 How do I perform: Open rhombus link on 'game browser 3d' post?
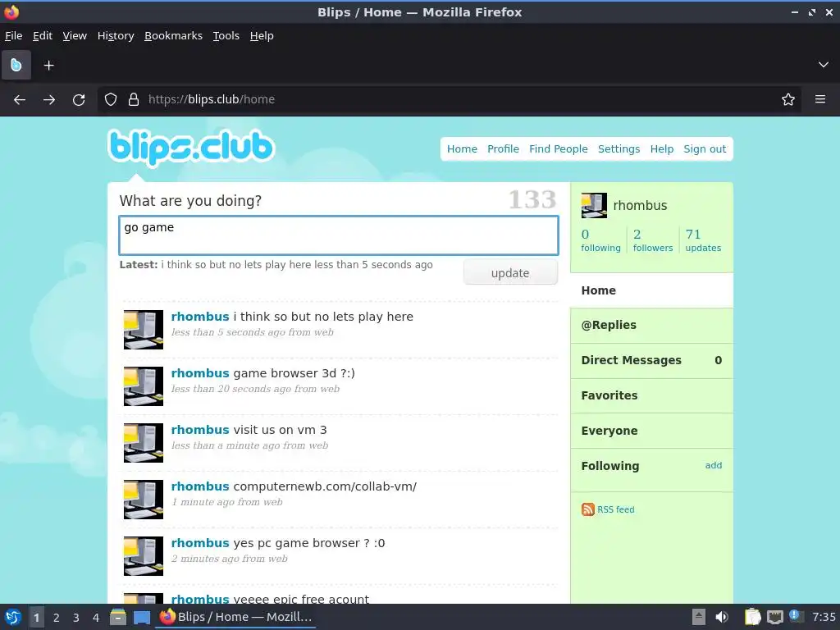[x=200, y=373]
